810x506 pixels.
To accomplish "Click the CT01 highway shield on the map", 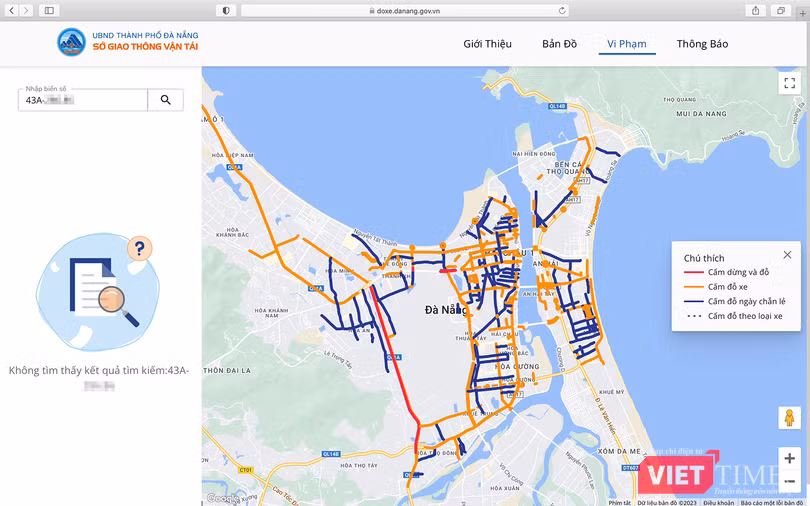I will pyautogui.click(x=245, y=470).
